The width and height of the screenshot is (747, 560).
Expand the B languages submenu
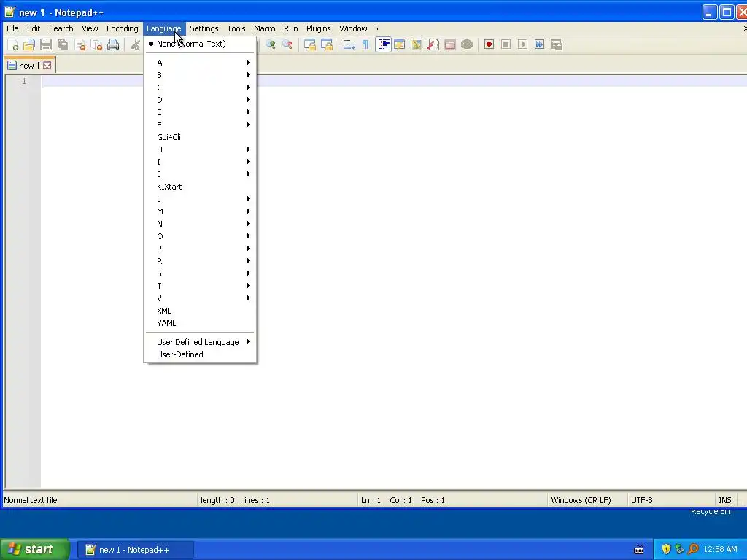point(200,75)
